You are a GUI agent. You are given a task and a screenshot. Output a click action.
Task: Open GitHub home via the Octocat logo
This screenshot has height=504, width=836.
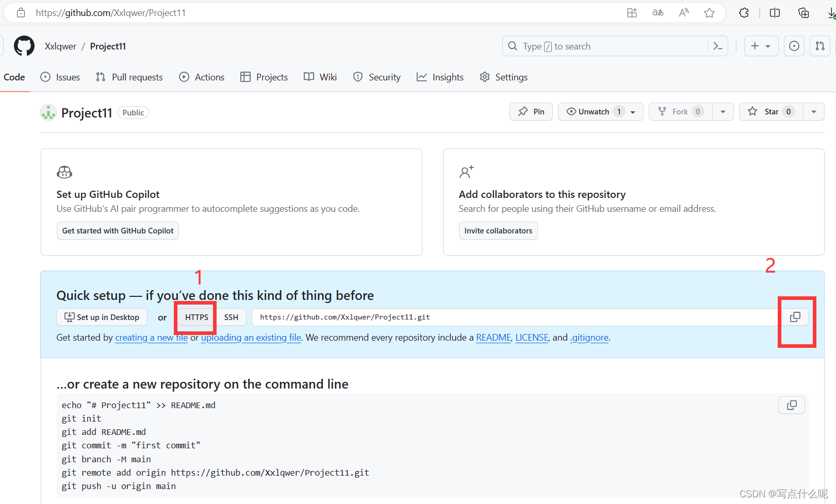[24, 46]
